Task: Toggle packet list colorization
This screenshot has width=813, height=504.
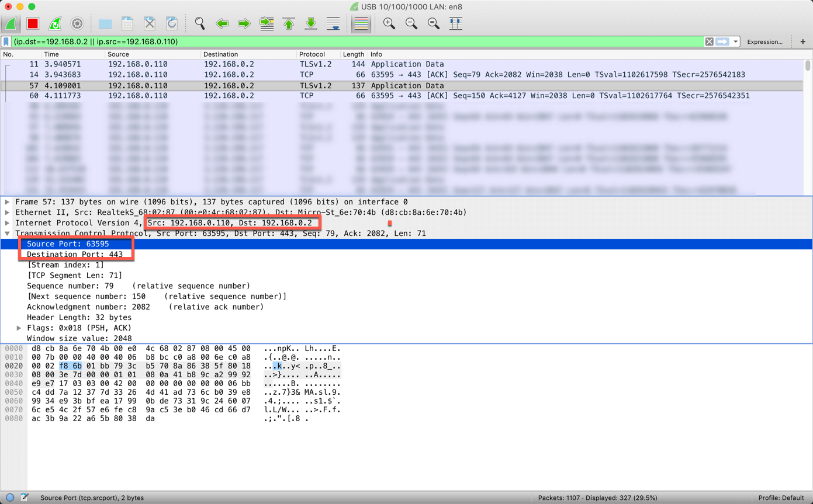Action: pos(361,23)
